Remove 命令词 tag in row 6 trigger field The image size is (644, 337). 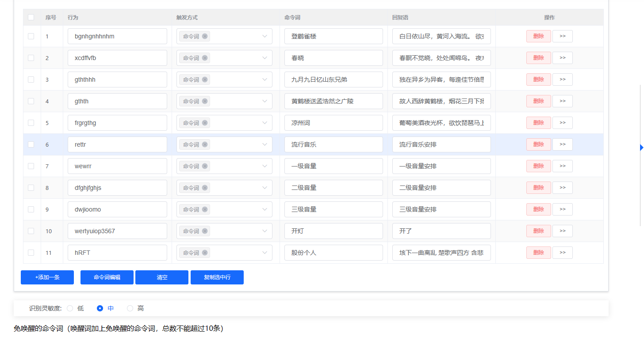pos(205,144)
